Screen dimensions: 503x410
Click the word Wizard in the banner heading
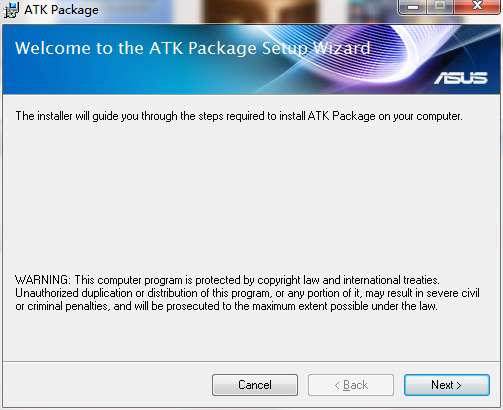pyautogui.click(x=342, y=48)
